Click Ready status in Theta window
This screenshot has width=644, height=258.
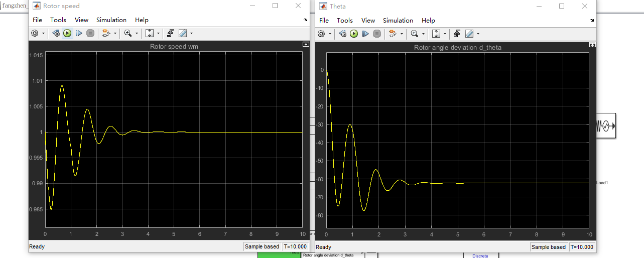(x=324, y=247)
